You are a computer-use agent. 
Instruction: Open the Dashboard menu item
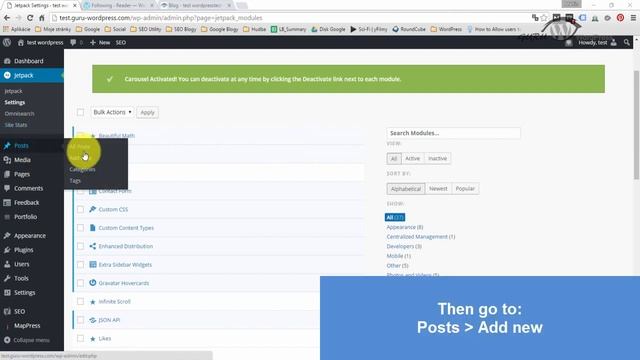(x=29, y=61)
